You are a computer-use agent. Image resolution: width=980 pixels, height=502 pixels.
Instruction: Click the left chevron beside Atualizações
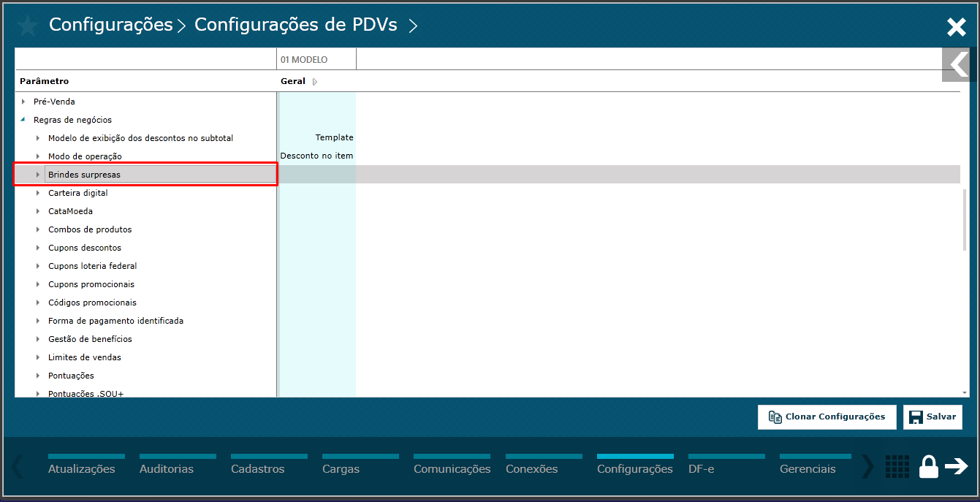pyautogui.click(x=16, y=466)
